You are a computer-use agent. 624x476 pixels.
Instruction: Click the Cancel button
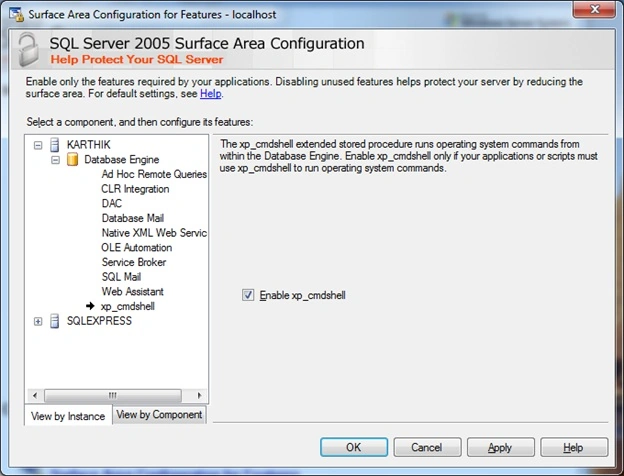pos(427,447)
